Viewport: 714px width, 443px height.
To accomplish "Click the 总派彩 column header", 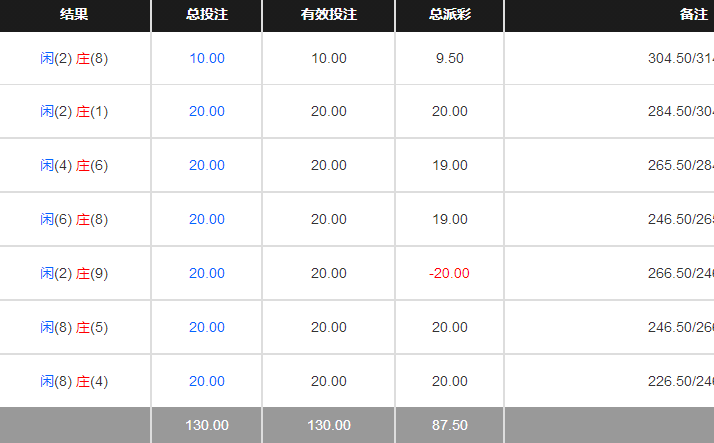I will click(449, 15).
